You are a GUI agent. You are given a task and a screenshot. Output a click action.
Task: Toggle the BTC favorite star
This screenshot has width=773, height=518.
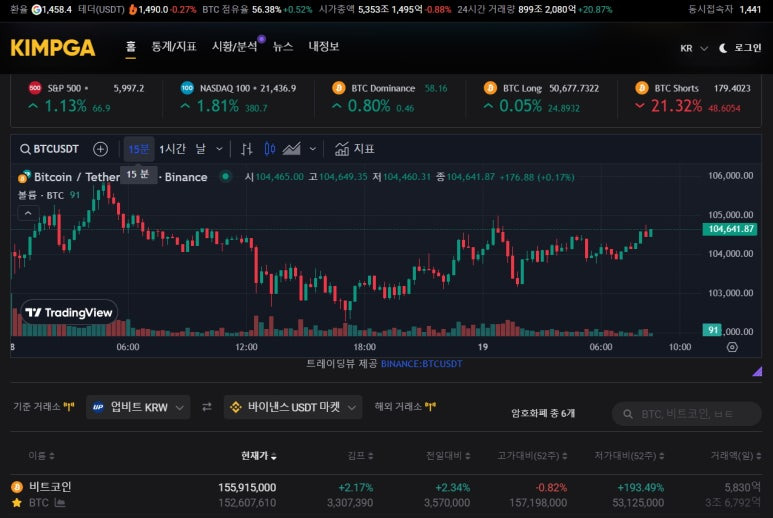pos(17,503)
